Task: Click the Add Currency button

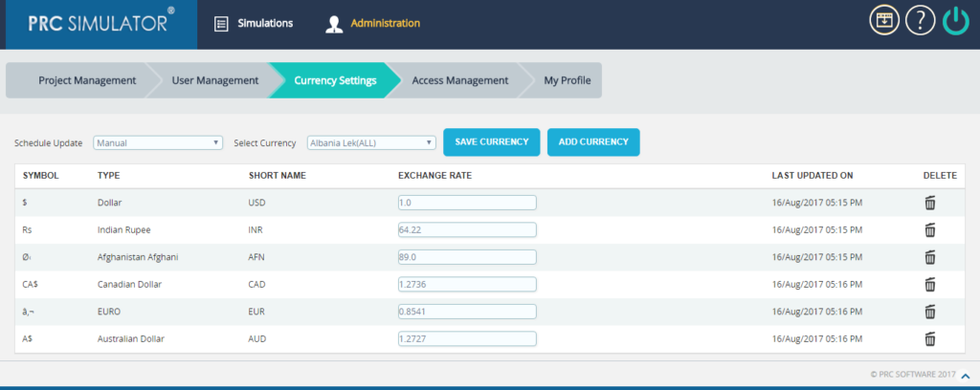Action: [593, 142]
